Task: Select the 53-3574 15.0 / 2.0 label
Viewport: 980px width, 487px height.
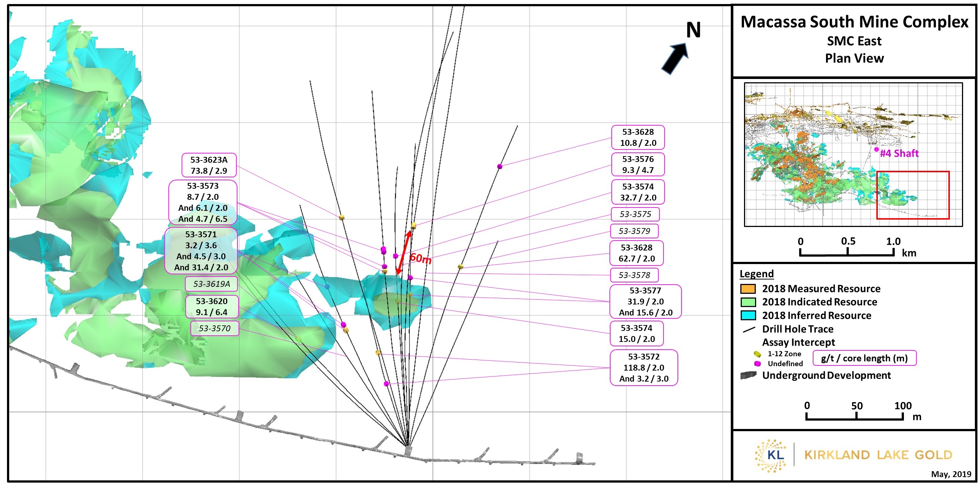Action: click(x=636, y=334)
